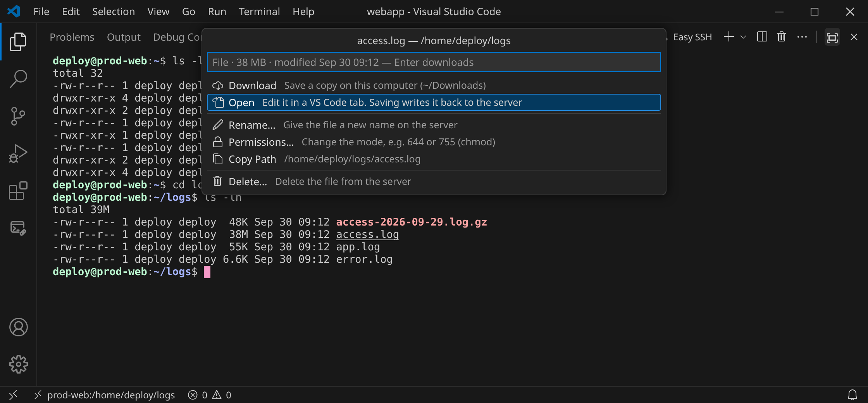The height and width of the screenshot is (403, 868).
Task: Open the Explorer view in activity bar
Action: pyautogui.click(x=18, y=41)
